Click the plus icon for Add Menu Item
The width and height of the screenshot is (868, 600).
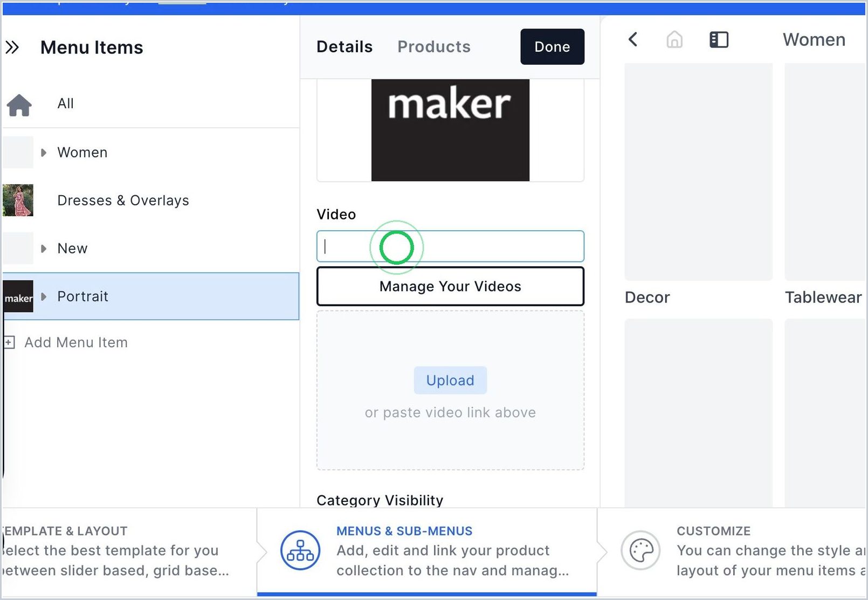coord(9,342)
